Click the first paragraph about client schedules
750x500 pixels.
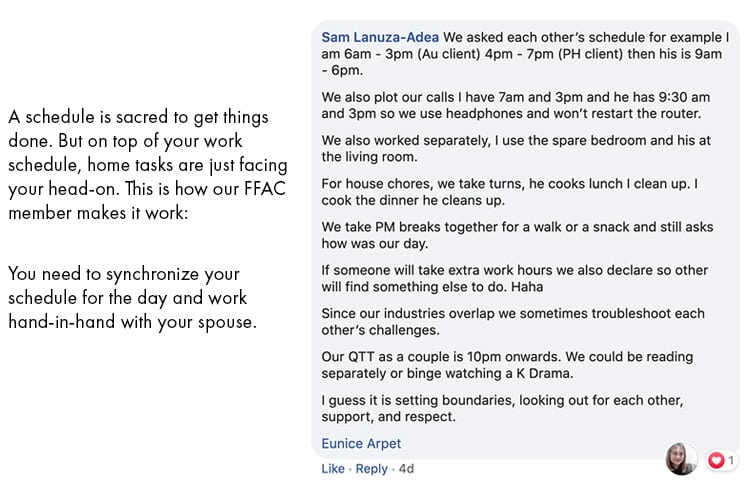click(525, 54)
